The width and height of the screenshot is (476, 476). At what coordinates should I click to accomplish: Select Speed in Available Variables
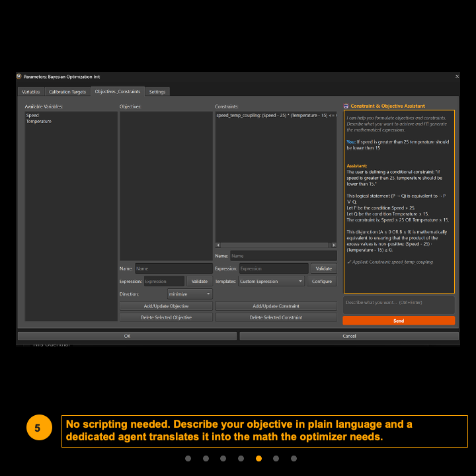32,116
